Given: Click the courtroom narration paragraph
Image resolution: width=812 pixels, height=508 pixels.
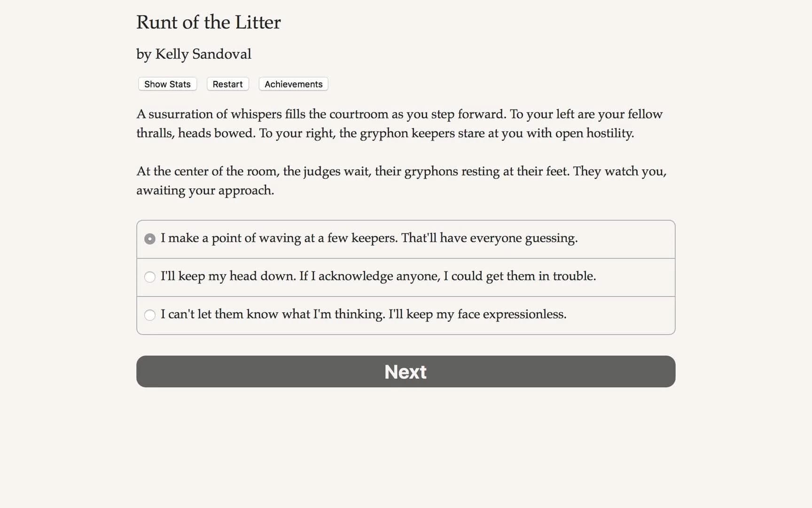Looking at the screenshot, I should (x=399, y=123).
